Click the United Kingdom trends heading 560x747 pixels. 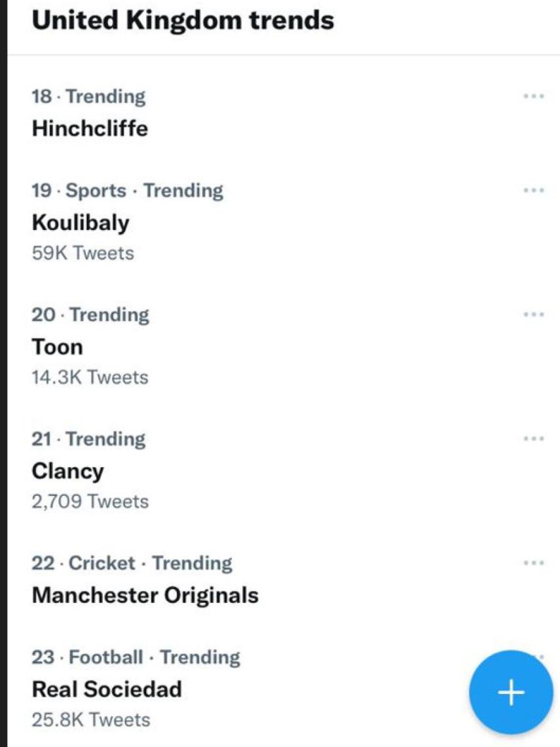click(183, 20)
